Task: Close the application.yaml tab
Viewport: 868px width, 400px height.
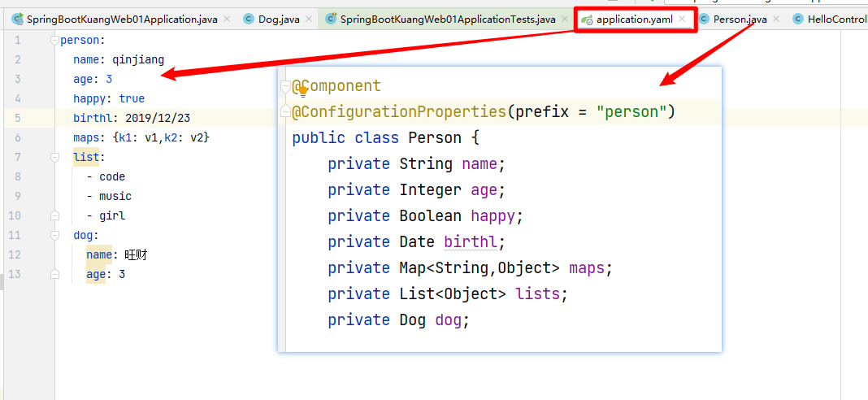Action: pyautogui.click(x=682, y=20)
